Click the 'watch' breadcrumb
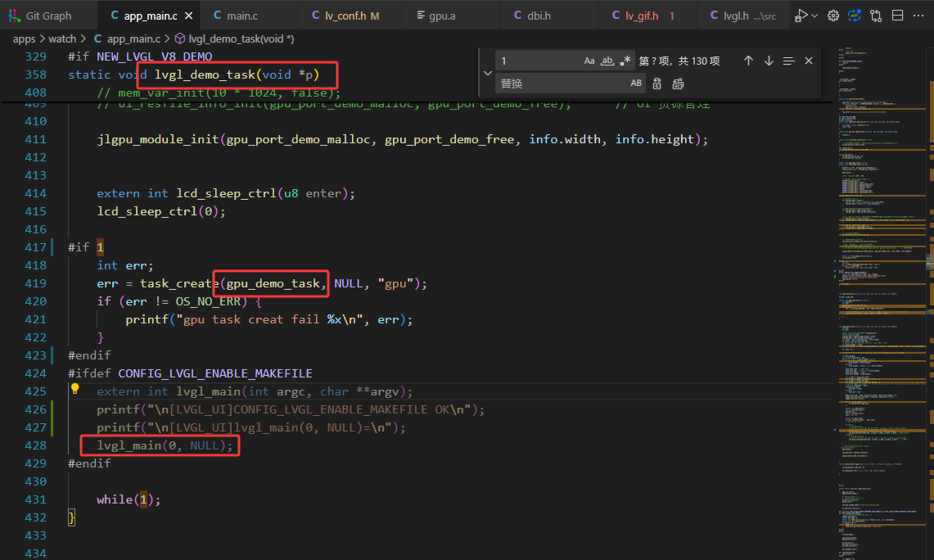Viewport: 934px width, 560px height. pyautogui.click(x=62, y=38)
